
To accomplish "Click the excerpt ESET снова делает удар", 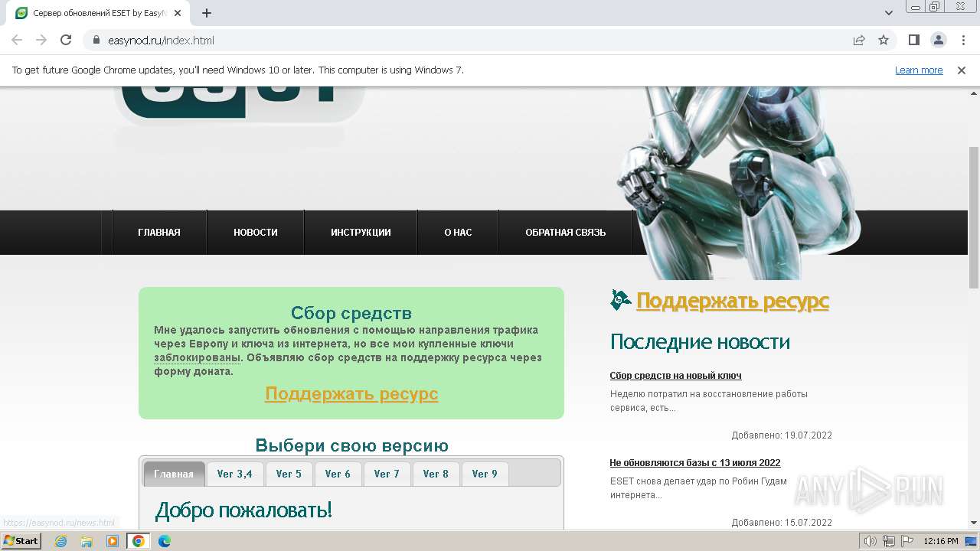I will click(698, 488).
